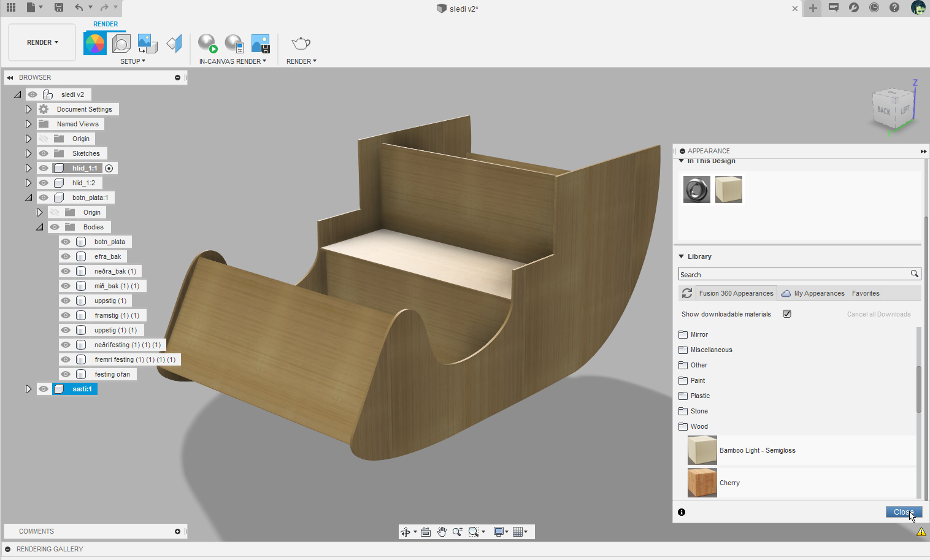
Task: Open the Stone appearance folder
Action: tap(693, 411)
